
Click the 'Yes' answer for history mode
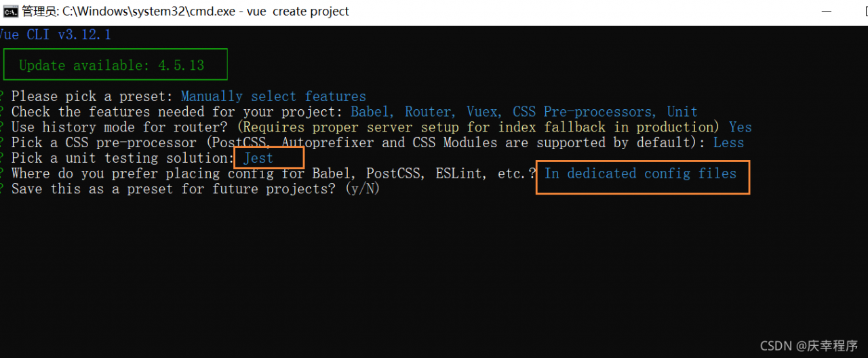tap(741, 127)
